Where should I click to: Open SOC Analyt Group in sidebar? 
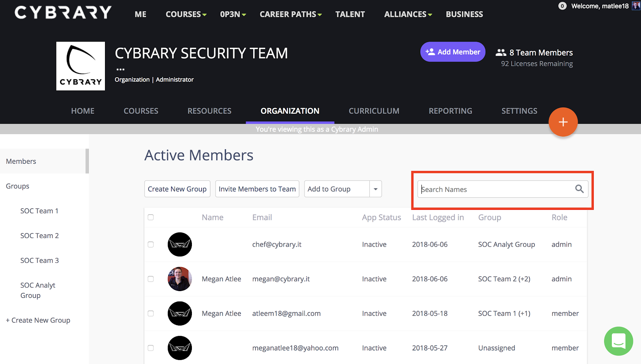pos(38,290)
